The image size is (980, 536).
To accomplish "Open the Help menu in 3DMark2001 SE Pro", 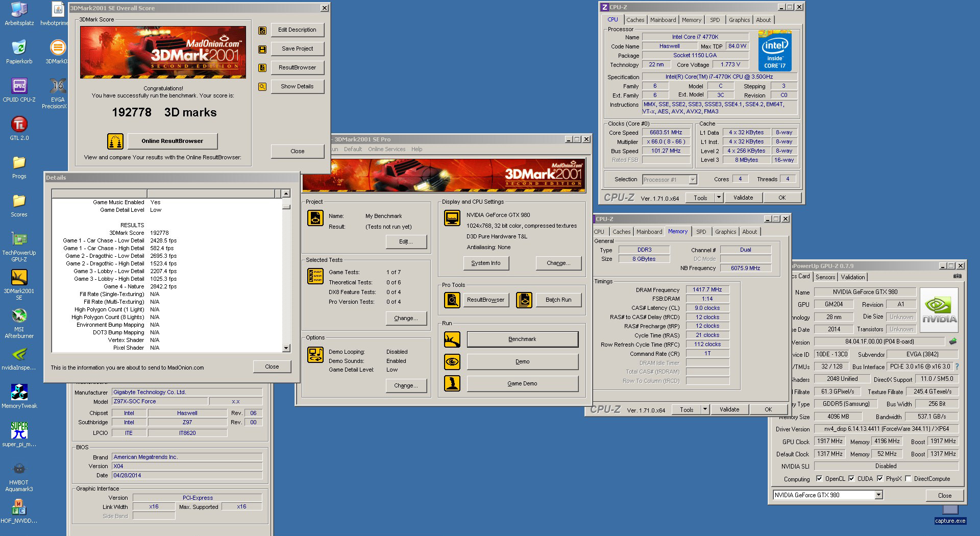I will click(417, 150).
